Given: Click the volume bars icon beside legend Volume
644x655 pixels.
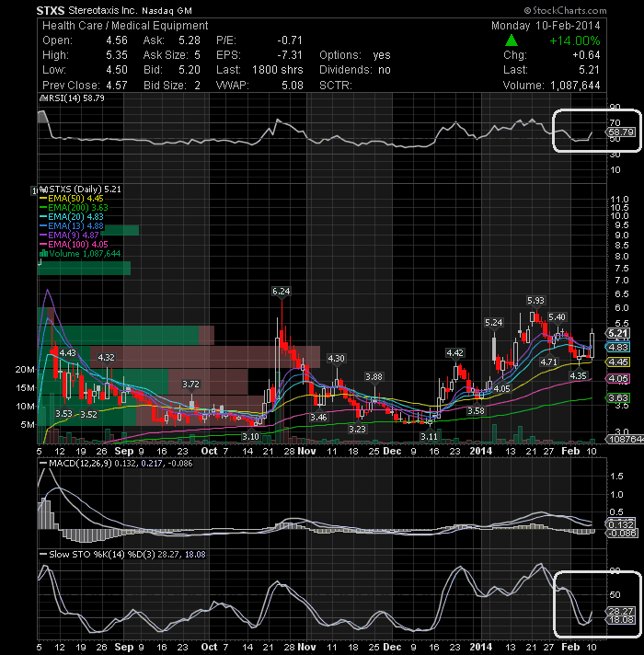Looking at the screenshot, I should point(43,254).
